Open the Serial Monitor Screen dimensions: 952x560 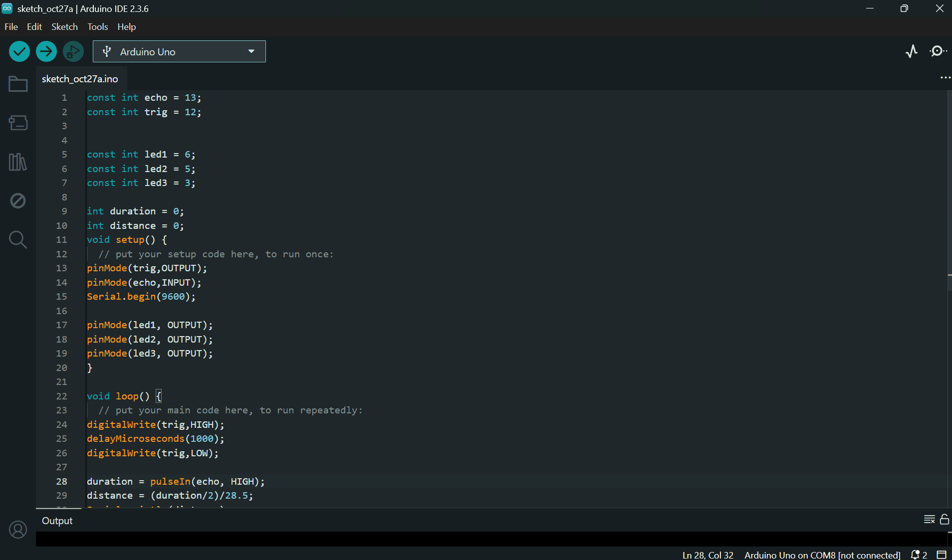[x=938, y=51]
